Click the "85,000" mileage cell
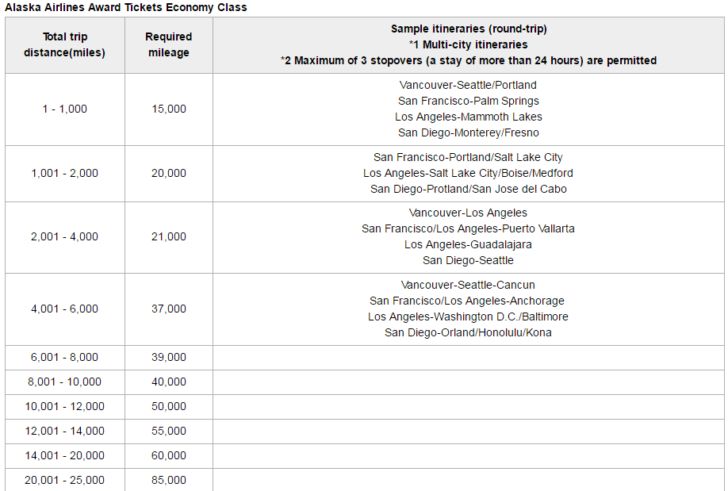Screen dimensions: 728x491 [169, 480]
